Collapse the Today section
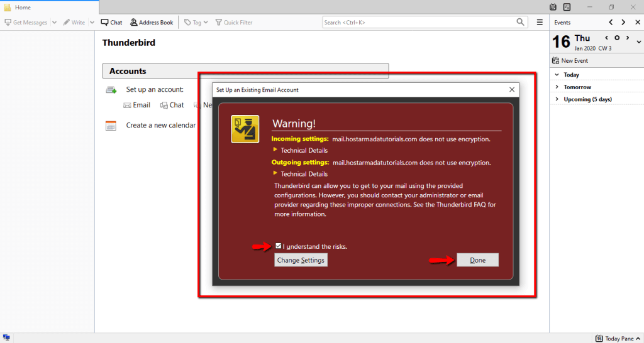 click(x=557, y=75)
